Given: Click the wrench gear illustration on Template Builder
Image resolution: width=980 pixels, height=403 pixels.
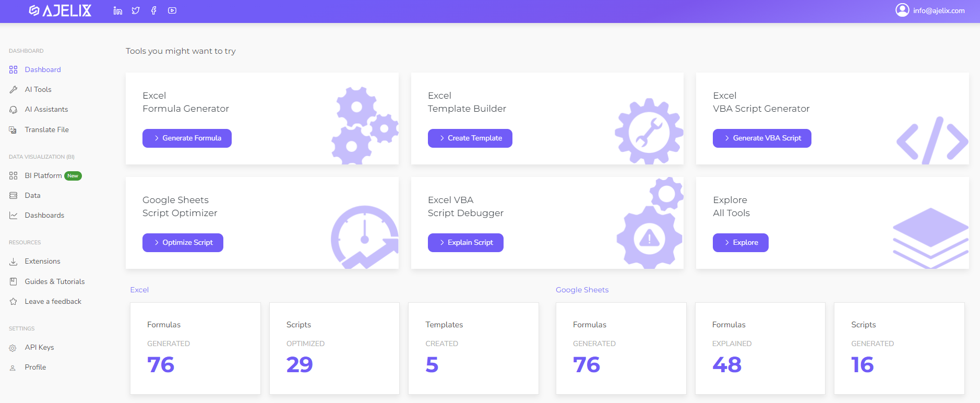Looking at the screenshot, I should (x=649, y=131).
